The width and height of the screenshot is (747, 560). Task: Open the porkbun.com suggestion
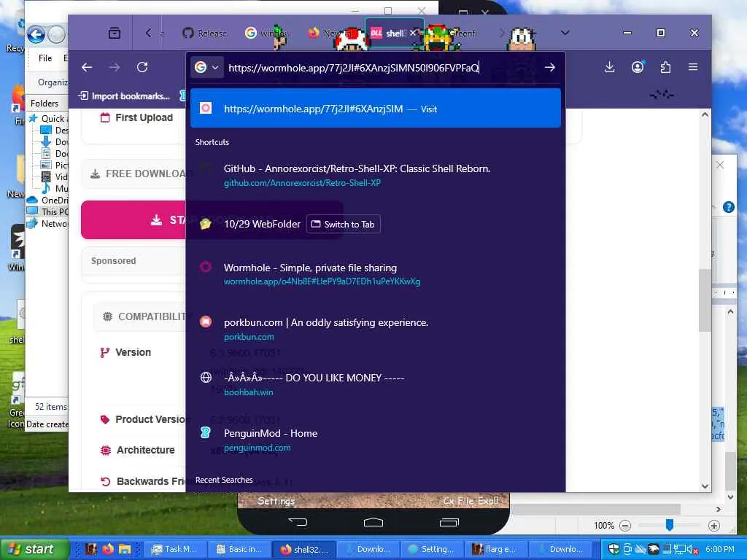pyautogui.click(x=376, y=329)
